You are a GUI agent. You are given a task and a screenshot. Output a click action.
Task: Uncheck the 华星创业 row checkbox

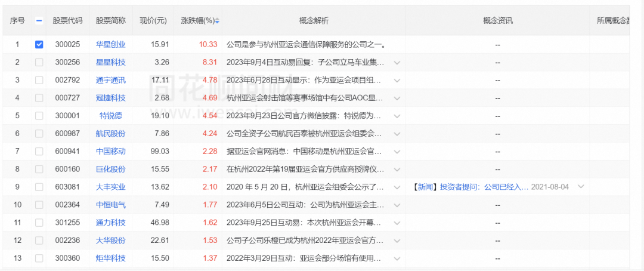click(39, 44)
